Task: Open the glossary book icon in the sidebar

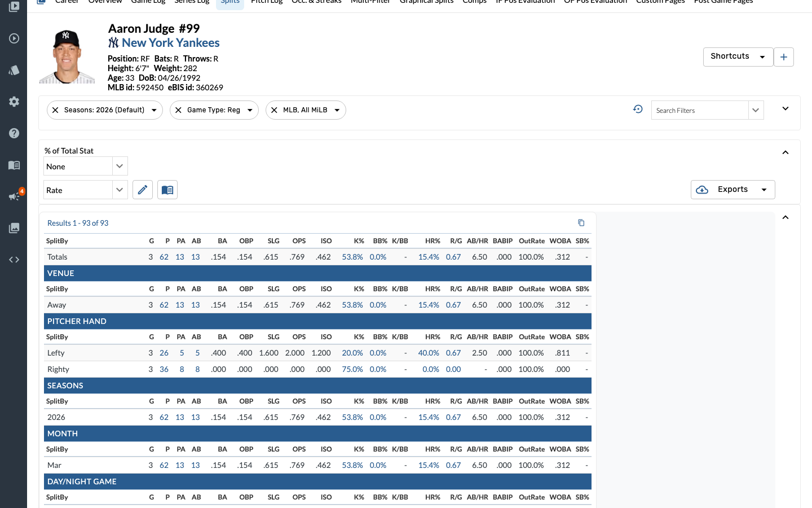Action: click(x=14, y=165)
